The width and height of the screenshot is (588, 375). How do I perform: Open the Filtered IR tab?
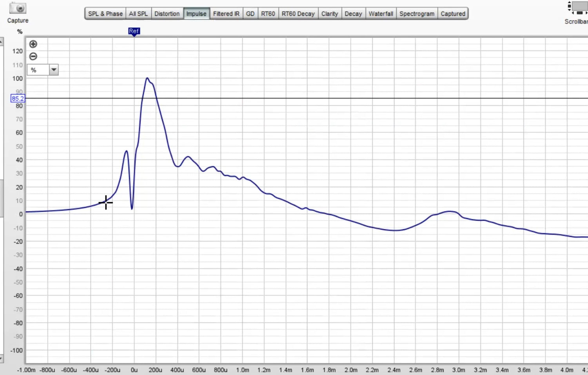226,14
